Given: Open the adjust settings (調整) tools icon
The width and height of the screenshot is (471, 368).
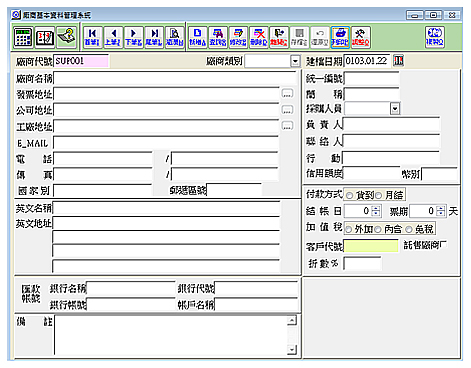Looking at the screenshot, I should (x=361, y=37).
